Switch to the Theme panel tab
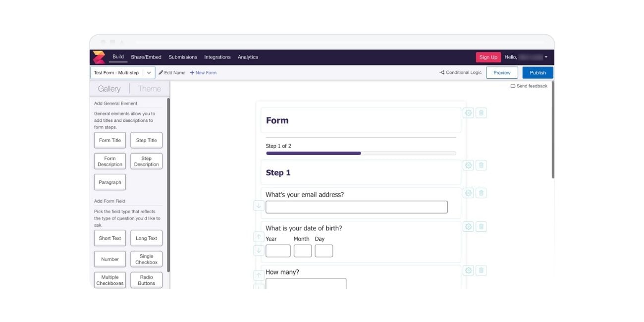 pyautogui.click(x=149, y=89)
